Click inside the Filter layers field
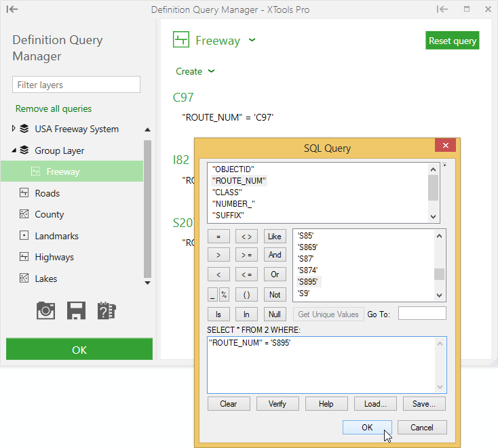Screen dimensions: 498x448 point(76,85)
